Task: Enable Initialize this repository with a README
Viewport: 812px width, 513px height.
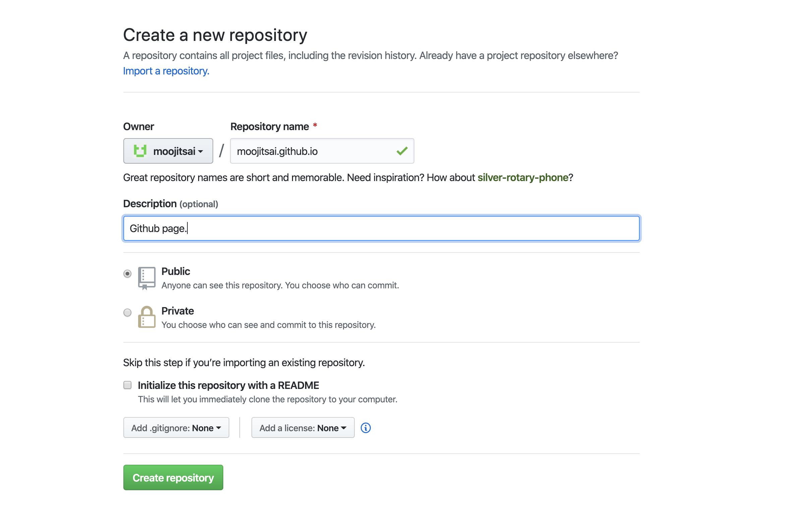Action: click(x=127, y=385)
